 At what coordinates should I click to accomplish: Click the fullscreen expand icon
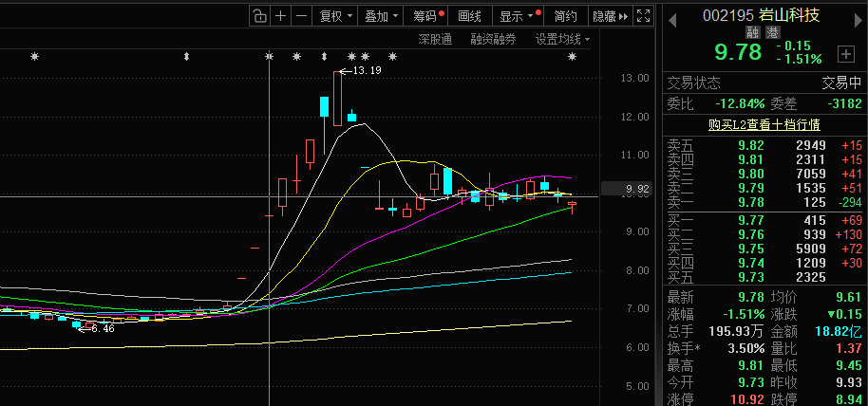coord(643,15)
